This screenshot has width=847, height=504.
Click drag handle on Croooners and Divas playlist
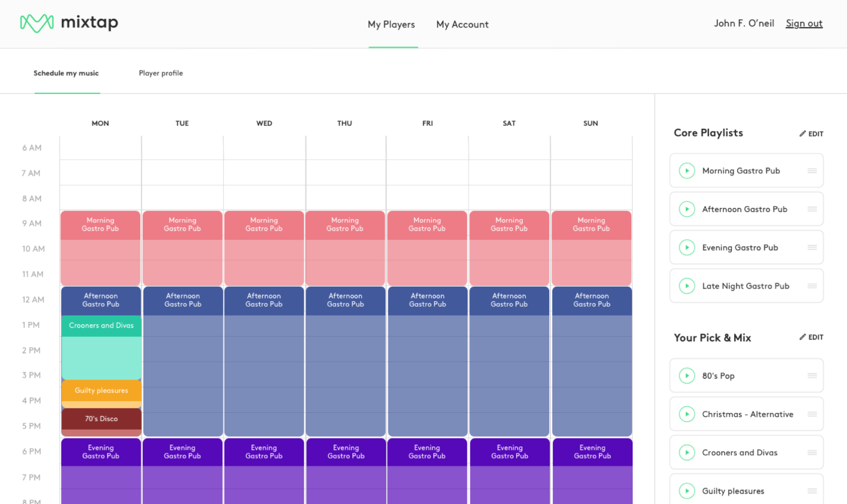[x=812, y=453]
